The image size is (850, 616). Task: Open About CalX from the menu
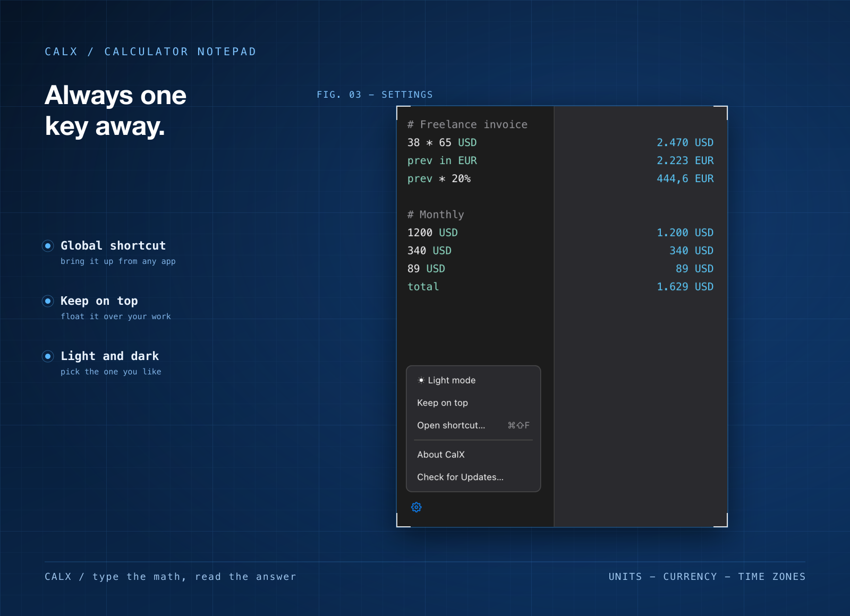point(473,455)
